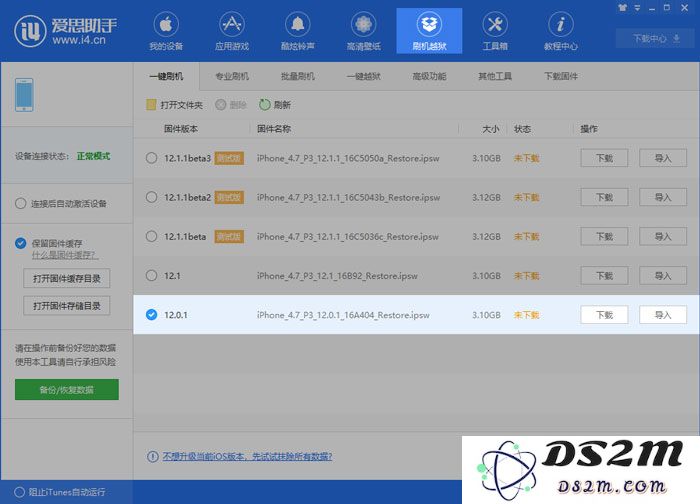Select firmware 12.1.1beta3 radio button
700x504 pixels.
[x=151, y=158]
